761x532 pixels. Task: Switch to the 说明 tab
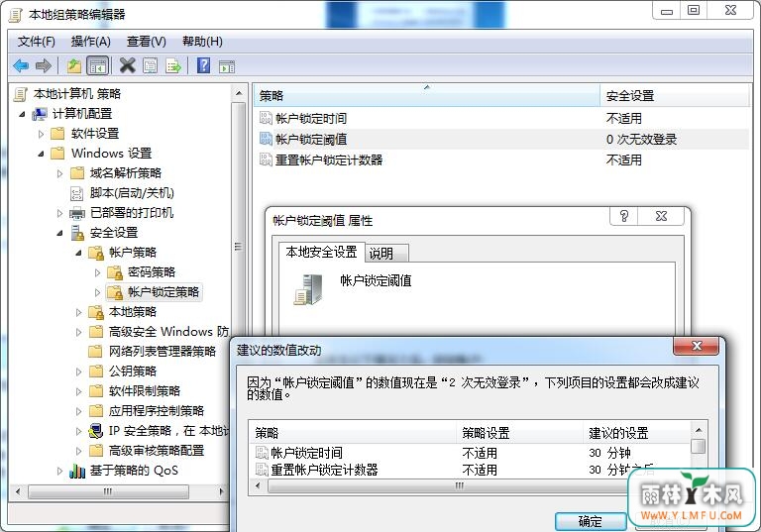pyautogui.click(x=386, y=253)
